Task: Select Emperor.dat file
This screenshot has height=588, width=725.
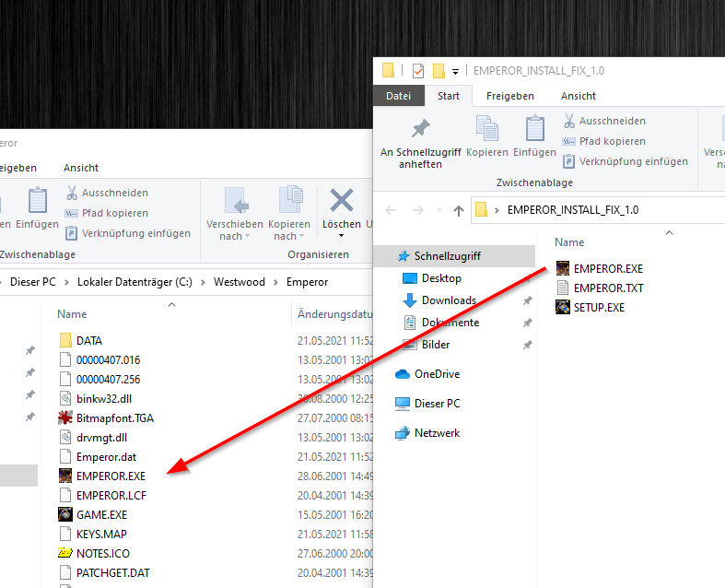Action: [98, 457]
